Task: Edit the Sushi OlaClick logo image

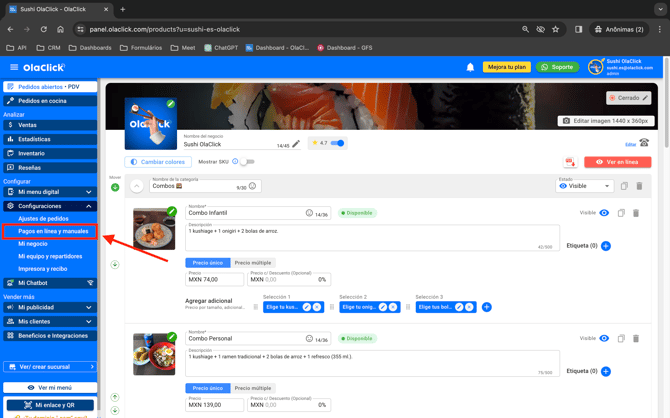Action: click(170, 103)
